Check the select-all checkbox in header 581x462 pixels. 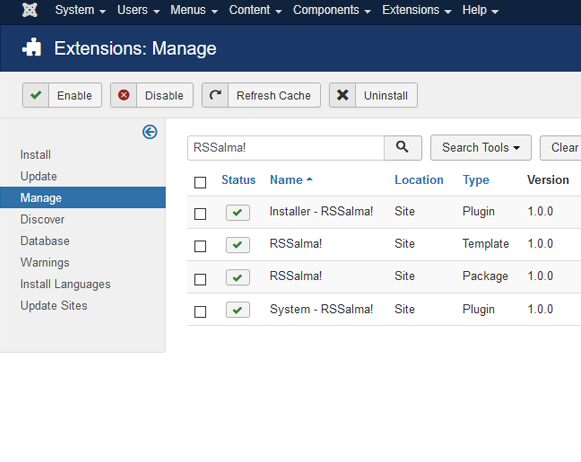[x=200, y=182]
